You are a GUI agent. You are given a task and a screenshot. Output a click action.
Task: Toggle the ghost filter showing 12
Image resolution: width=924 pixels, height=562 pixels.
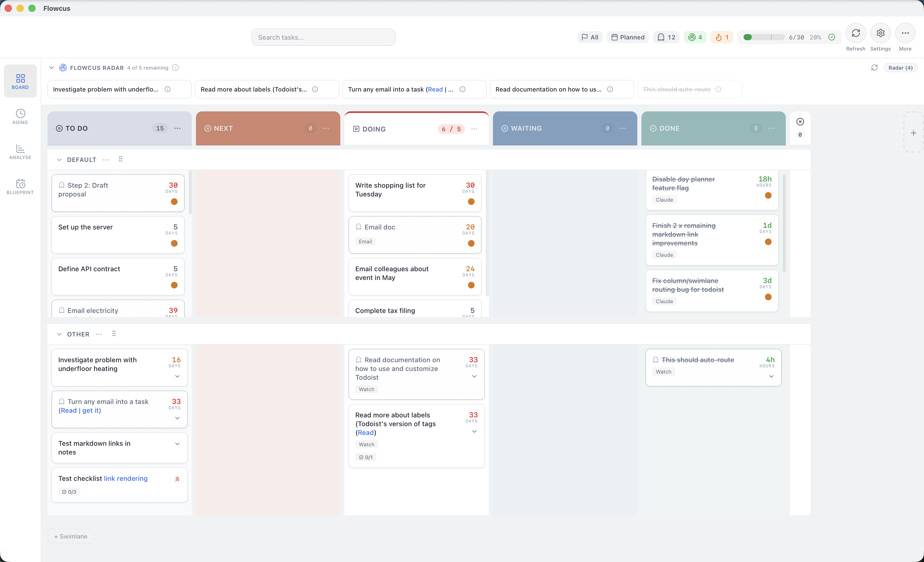[x=666, y=37]
